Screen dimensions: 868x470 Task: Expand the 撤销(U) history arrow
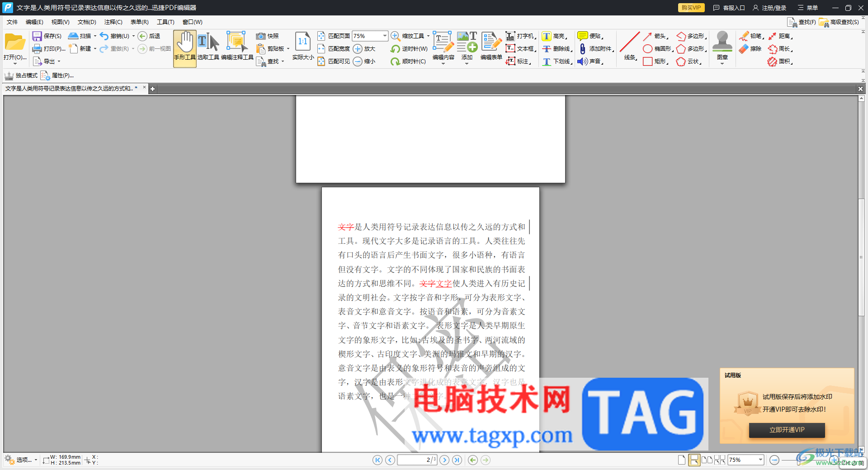click(x=133, y=36)
